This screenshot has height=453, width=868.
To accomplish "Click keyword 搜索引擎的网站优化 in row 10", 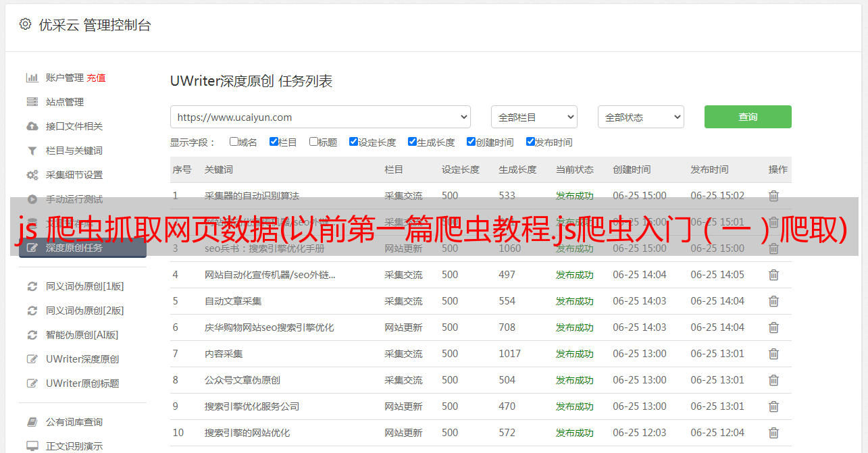I will click(x=247, y=433).
